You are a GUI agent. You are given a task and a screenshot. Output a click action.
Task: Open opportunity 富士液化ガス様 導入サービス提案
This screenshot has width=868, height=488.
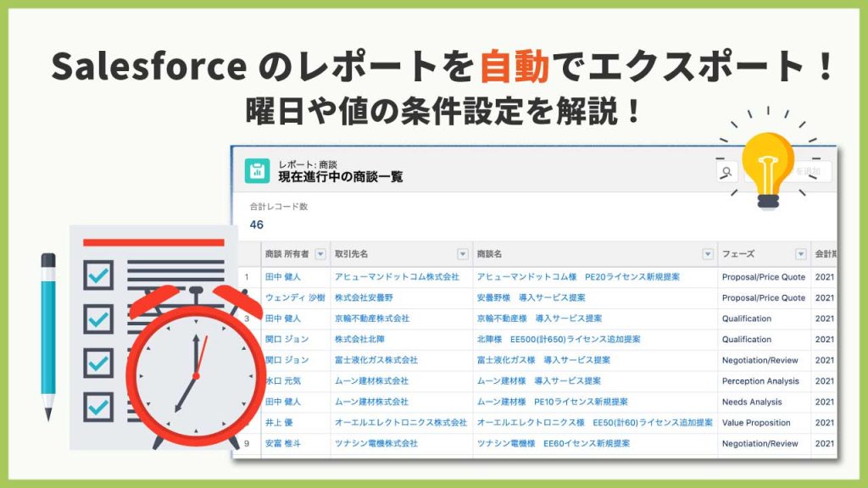point(543,360)
